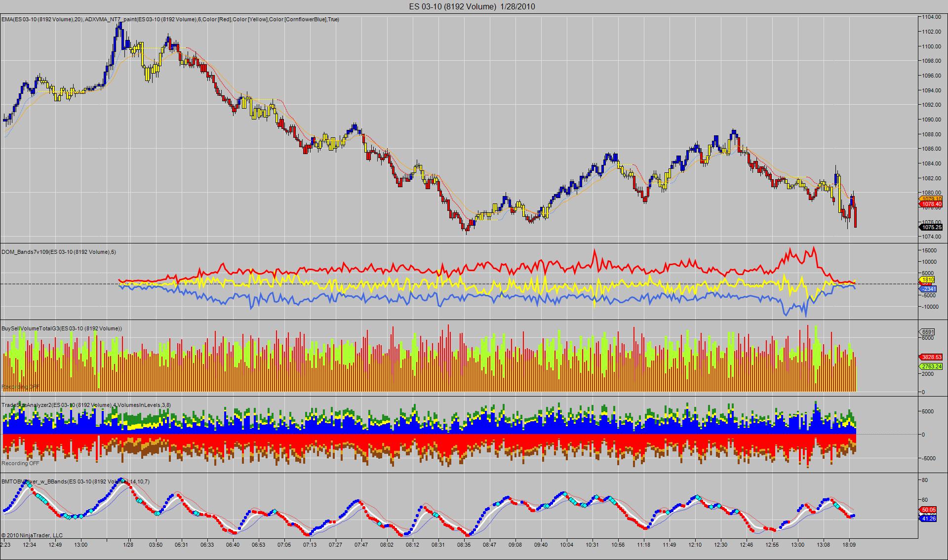This screenshot has width=948, height=560.
Task: Click the 03:50 time axis label
Action: 156,545
